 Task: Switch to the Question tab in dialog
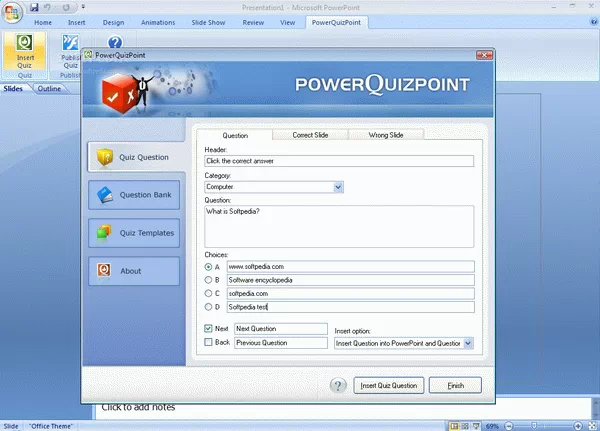pos(235,135)
